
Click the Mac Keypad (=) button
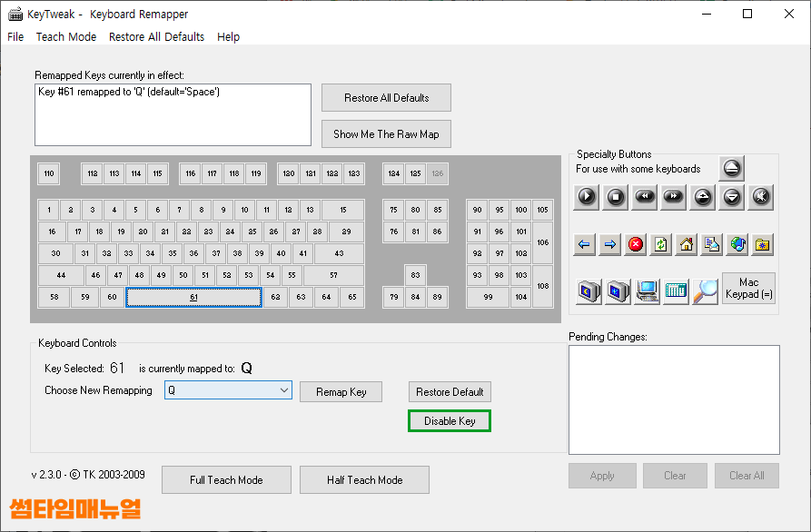(x=748, y=288)
